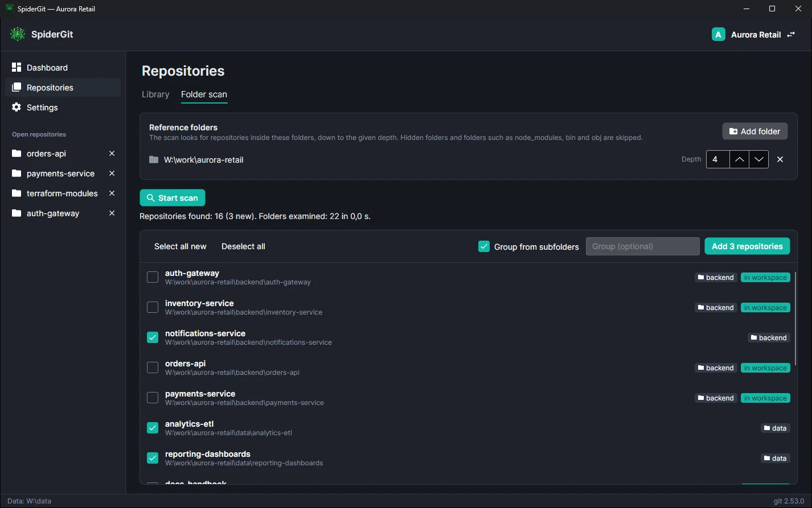Viewport: 812px width, 508px height.
Task: Click the Depth value field
Action: (x=717, y=159)
